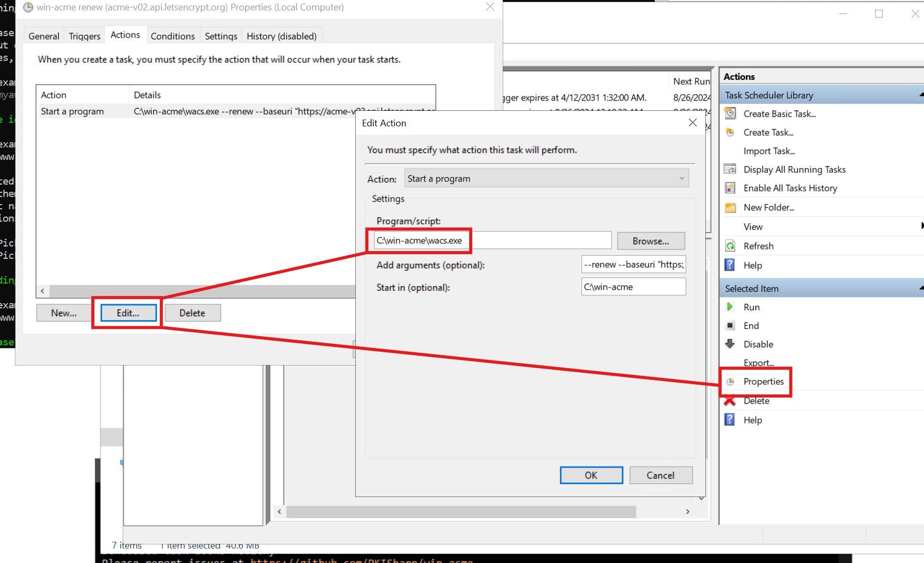
Task: Click the New Folder icon
Action: (x=730, y=207)
